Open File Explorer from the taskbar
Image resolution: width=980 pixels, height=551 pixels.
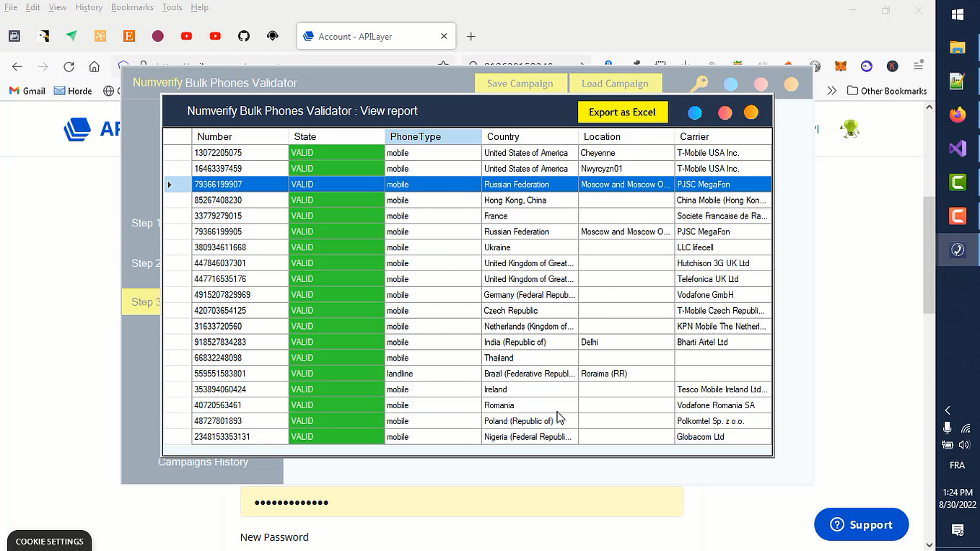pos(957,47)
